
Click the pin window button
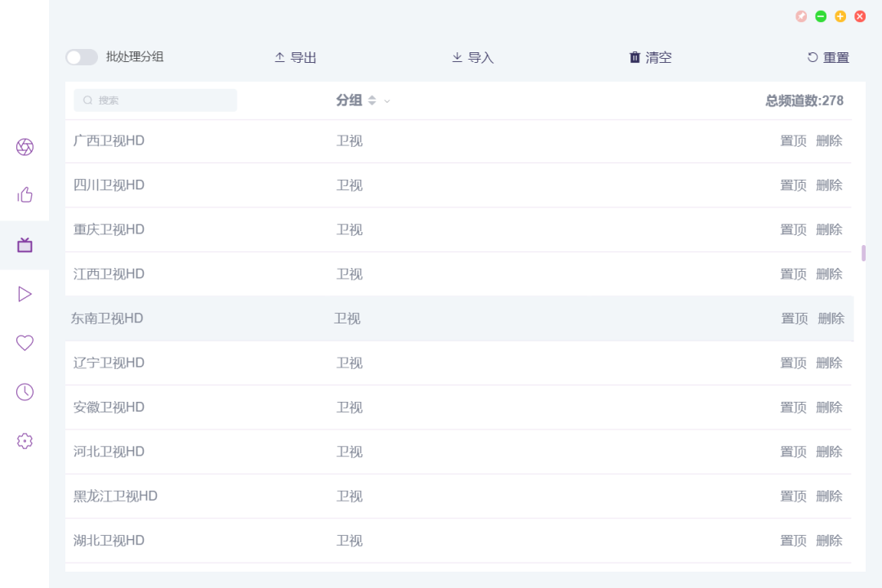tap(801, 16)
